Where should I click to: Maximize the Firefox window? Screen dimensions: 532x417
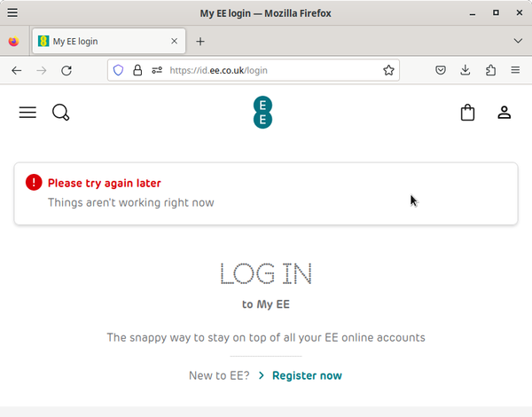click(496, 13)
